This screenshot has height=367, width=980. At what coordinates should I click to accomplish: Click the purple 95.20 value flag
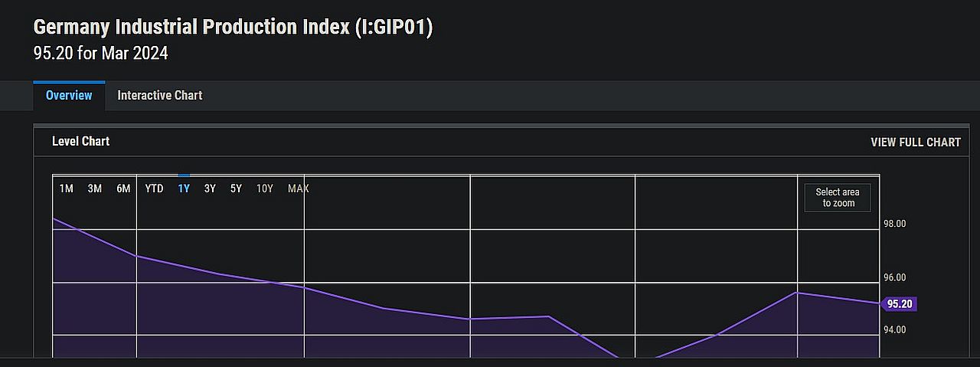point(899,304)
